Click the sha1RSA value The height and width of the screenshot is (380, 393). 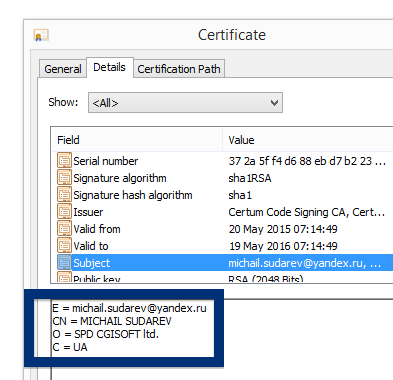click(x=250, y=178)
